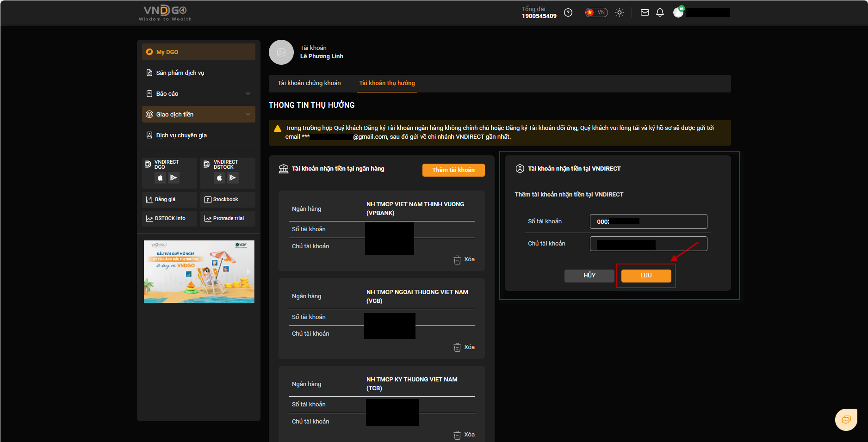Toggle the VN language switch

[596, 12]
